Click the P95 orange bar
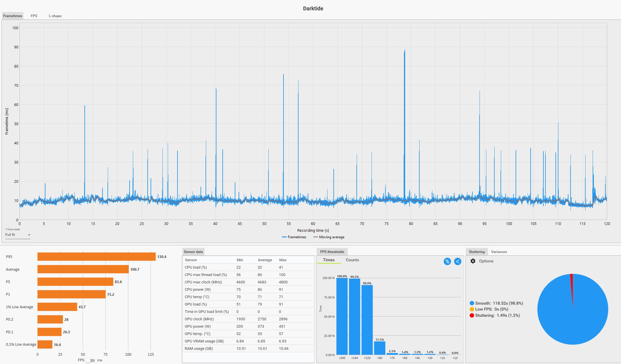The image size is (621, 364). pyautogui.click(x=96, y=257)
